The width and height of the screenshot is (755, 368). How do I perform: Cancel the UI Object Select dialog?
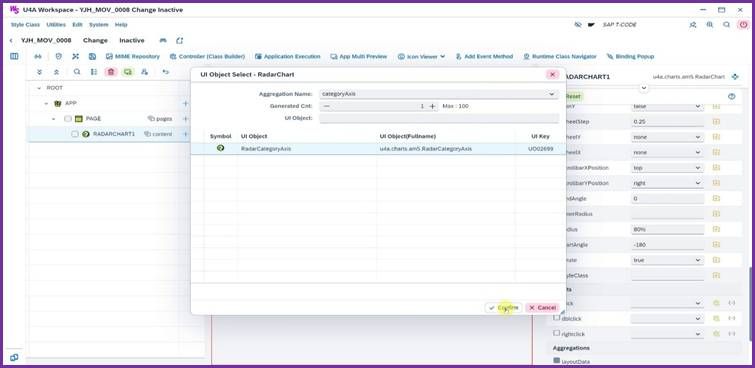click(542, 307)
